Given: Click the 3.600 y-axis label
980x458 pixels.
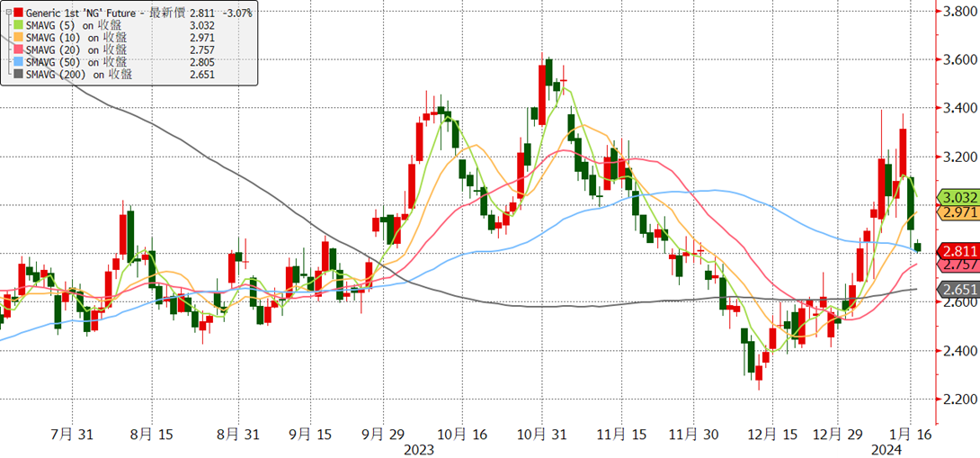Looking at the screenshot, I should (x=960, y=59).
